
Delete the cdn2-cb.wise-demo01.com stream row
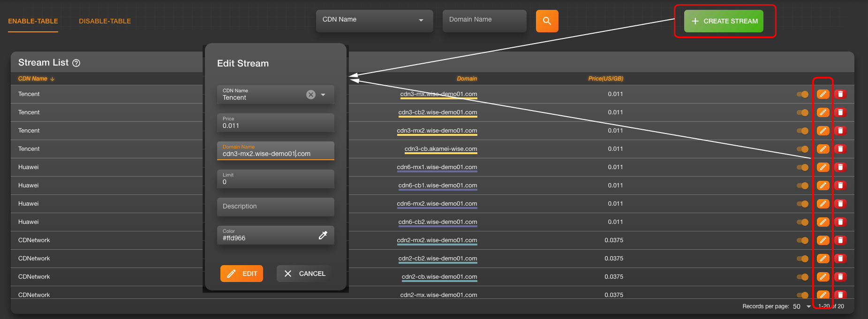[840, 277]
